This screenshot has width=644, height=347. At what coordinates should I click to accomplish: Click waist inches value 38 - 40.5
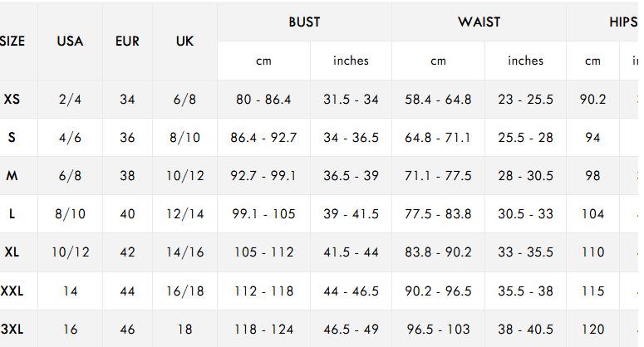(525, 329)
